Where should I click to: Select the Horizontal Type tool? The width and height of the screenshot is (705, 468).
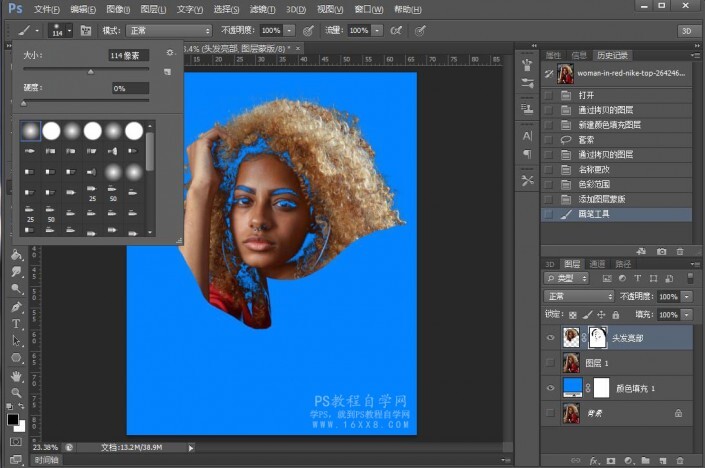(16, 324)
